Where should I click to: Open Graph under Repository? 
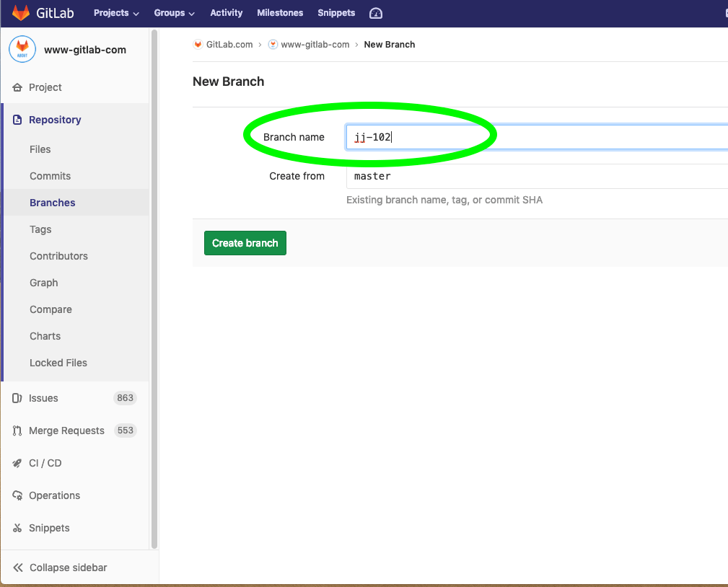point(43,283)
